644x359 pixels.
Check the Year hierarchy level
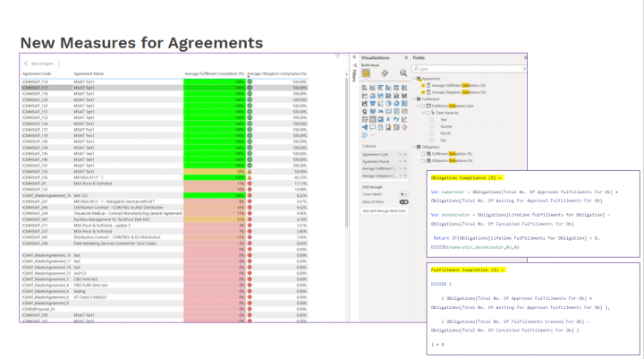point(432,120)
